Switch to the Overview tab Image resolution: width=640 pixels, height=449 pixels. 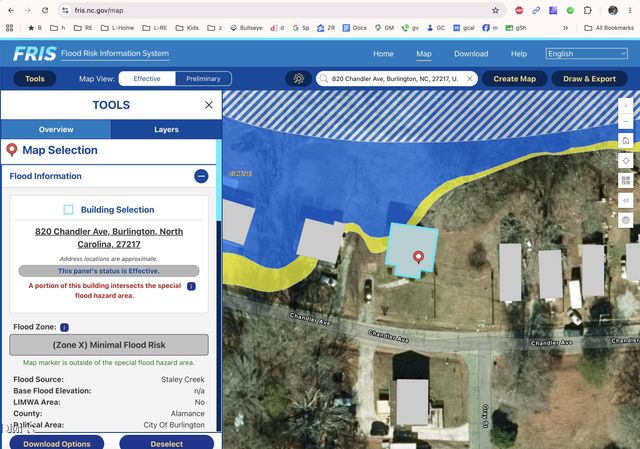tap(56, 129)
